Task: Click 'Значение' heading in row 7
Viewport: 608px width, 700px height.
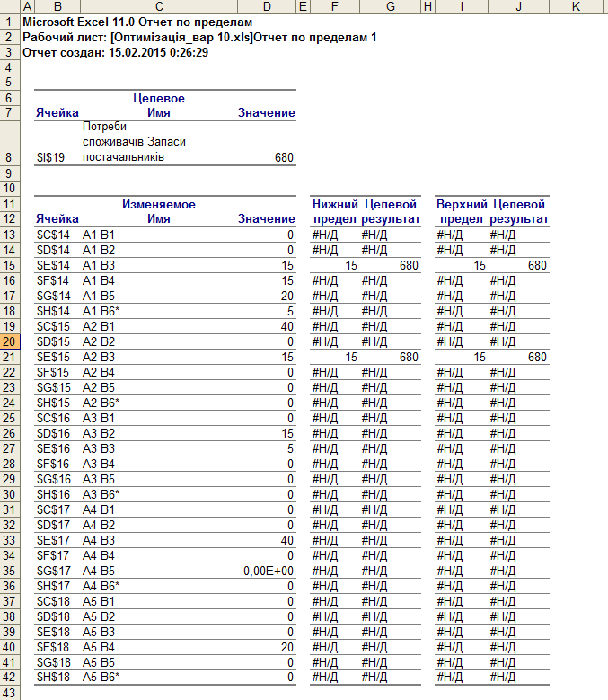Action: 267,112
